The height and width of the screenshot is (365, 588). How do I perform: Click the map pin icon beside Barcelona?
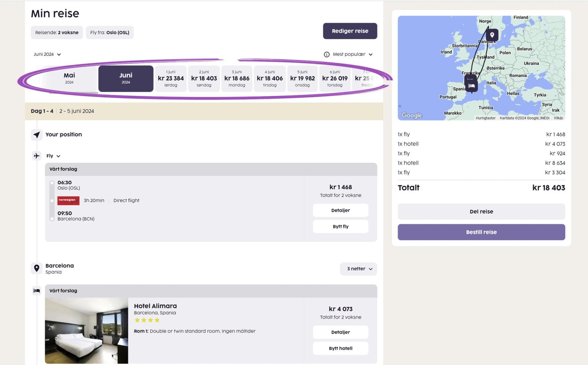[x=37, y=268]
